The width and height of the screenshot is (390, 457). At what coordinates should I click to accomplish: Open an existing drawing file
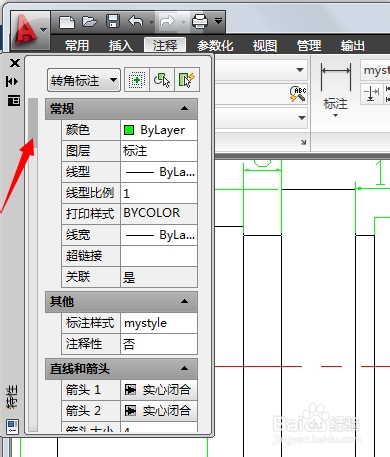(90, 22)
